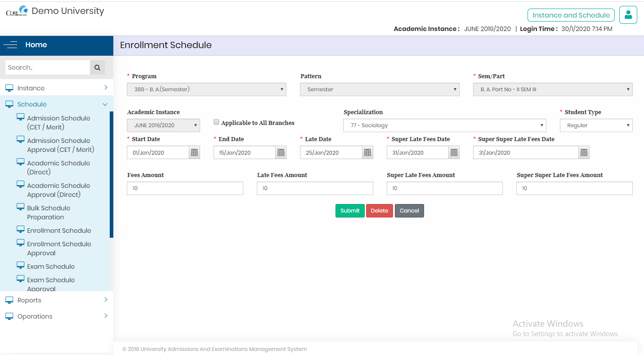Open Exam Schedule in the sidebar

pos(51,266)
